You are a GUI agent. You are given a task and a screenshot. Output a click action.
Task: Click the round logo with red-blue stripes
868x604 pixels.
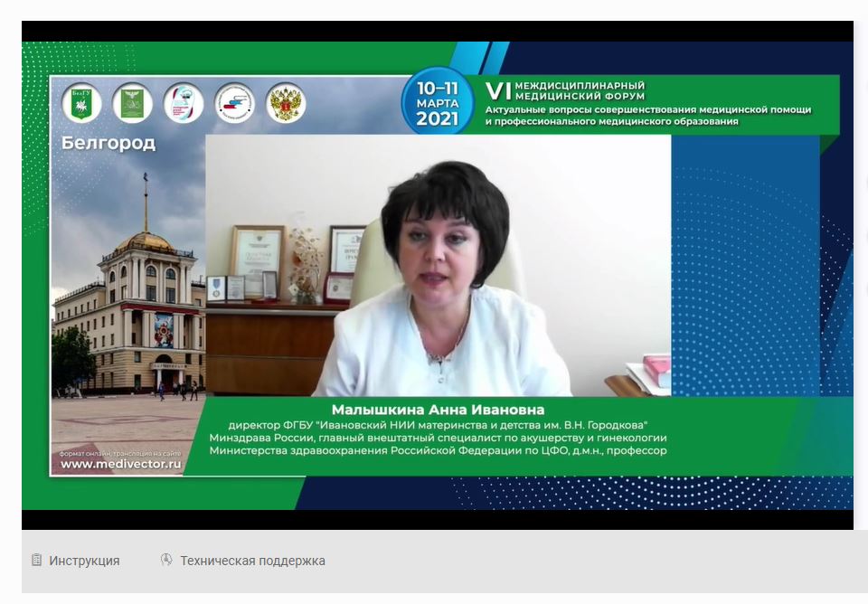coord(234,103)
